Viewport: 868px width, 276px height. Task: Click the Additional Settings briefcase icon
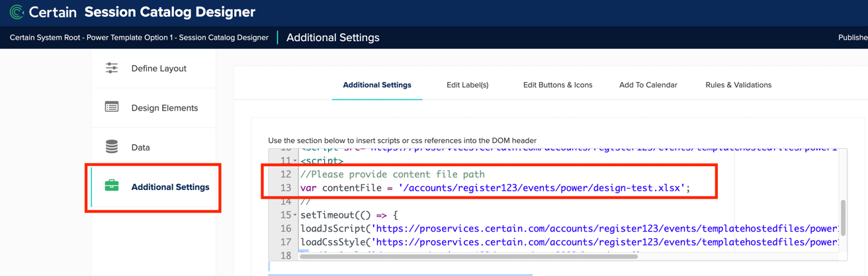tap(112, 186)
